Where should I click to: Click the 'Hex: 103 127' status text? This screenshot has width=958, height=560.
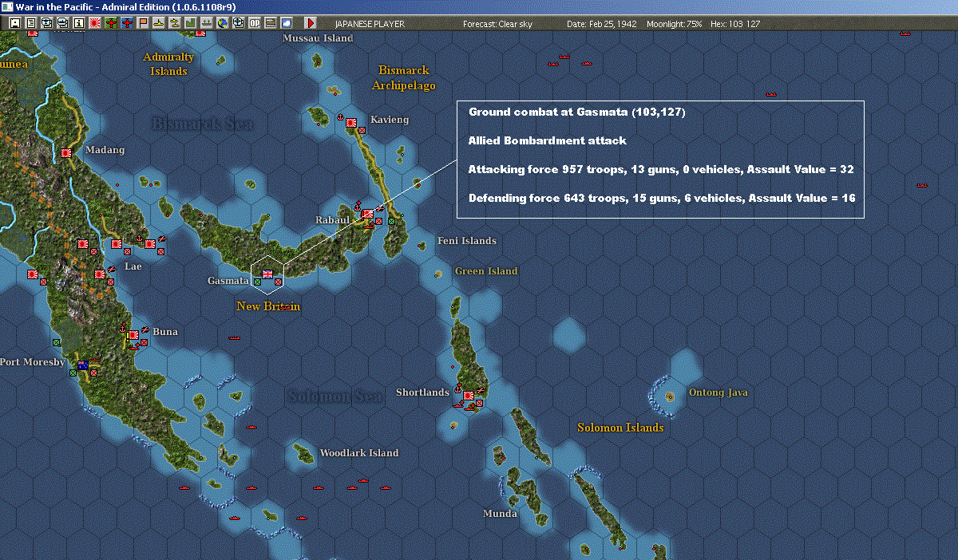tap(734, 24)
